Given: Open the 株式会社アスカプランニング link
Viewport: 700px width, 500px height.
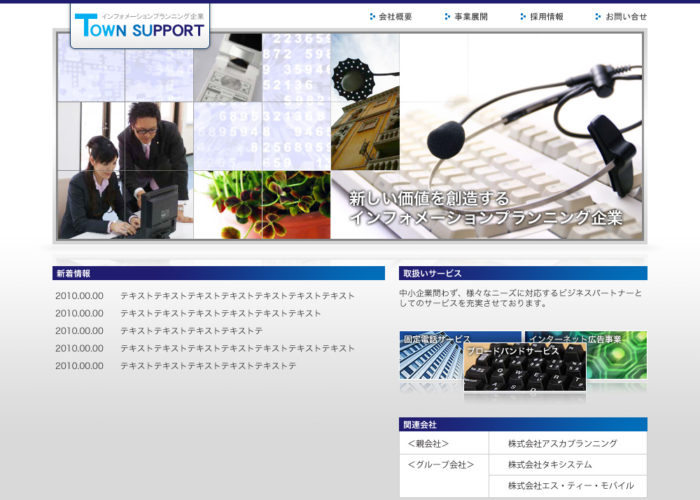Looking at the screenshot, I should [x=562, y=443].
